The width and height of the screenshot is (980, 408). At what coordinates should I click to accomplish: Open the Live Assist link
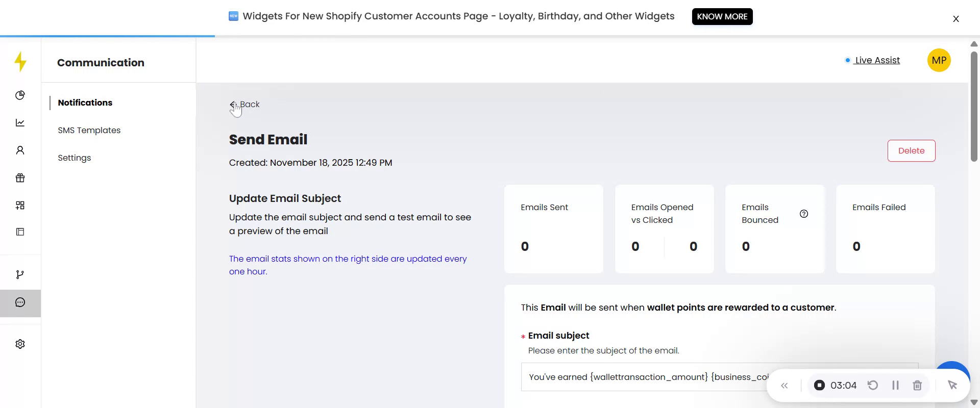tap(877, 60)
